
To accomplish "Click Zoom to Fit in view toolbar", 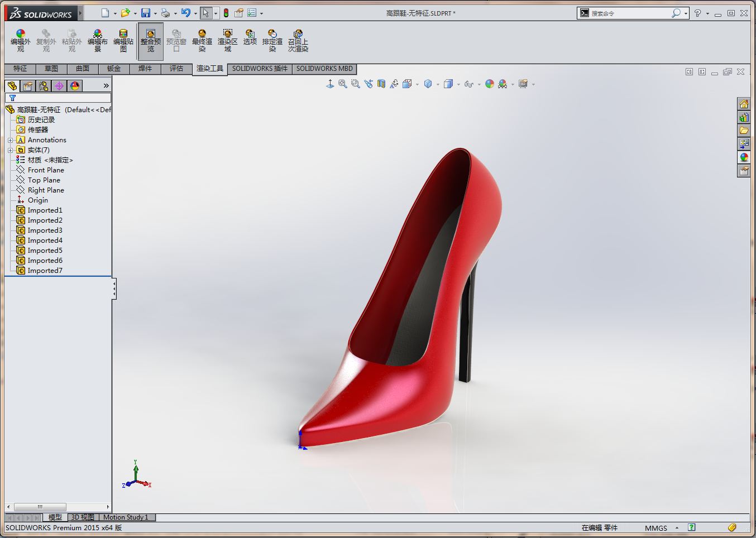I will point(342,84).
